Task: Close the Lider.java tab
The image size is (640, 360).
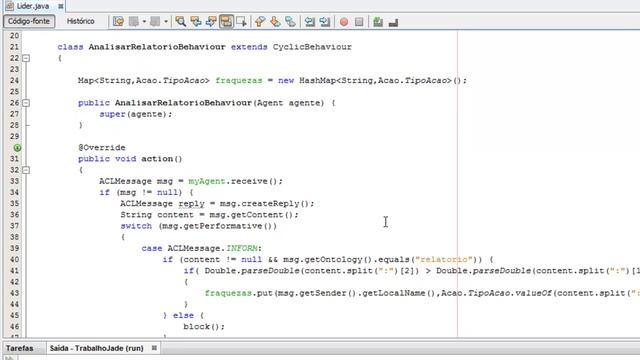Action: click(60, 6)
